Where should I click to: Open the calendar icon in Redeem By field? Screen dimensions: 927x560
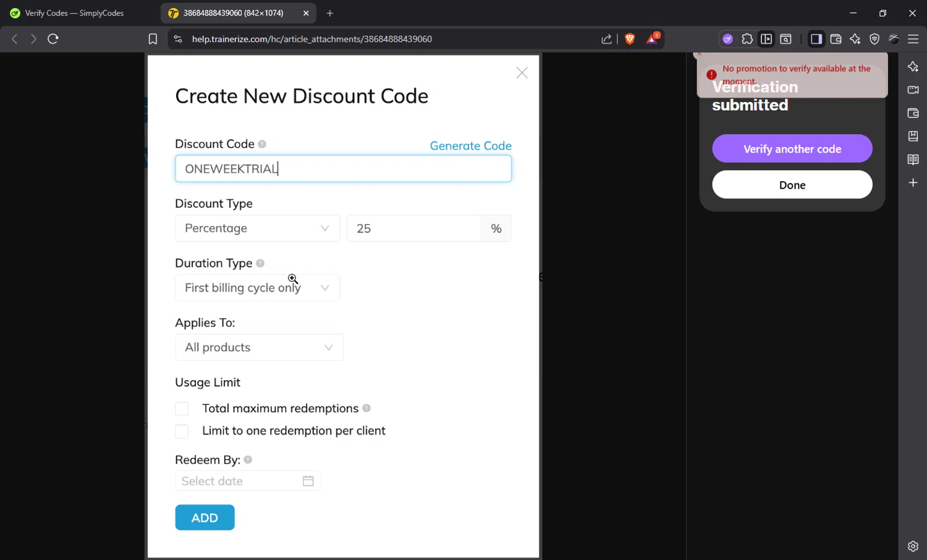[x=308, y=481]
